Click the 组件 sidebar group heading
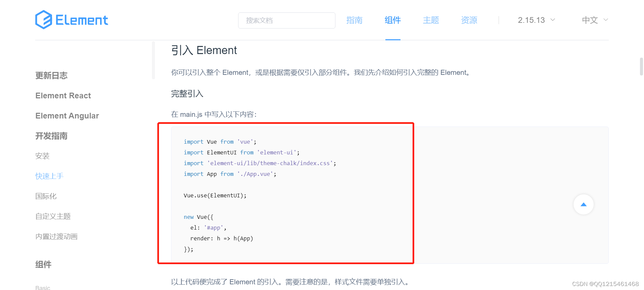Viewport: 644px width, 290px height. [44, 264]
